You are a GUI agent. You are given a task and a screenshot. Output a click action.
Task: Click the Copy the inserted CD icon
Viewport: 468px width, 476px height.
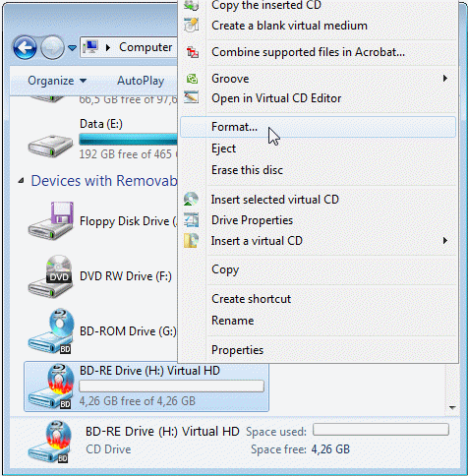[192, 5]
